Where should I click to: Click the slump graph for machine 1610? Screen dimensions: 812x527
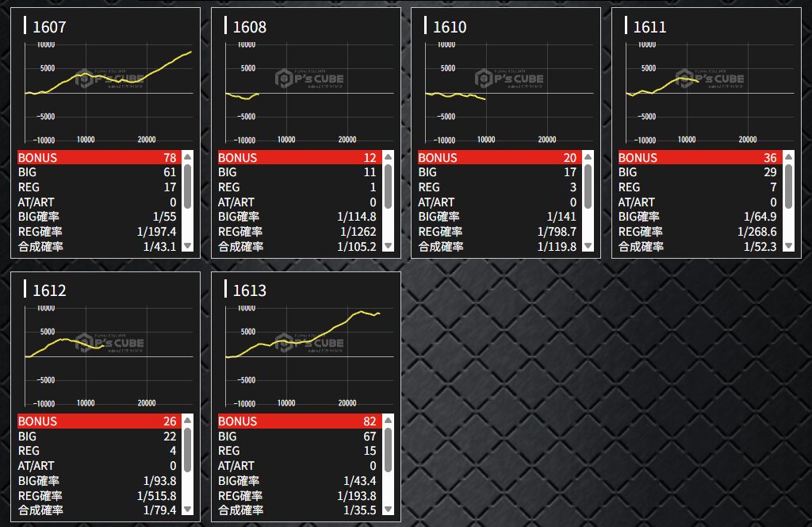506,93
